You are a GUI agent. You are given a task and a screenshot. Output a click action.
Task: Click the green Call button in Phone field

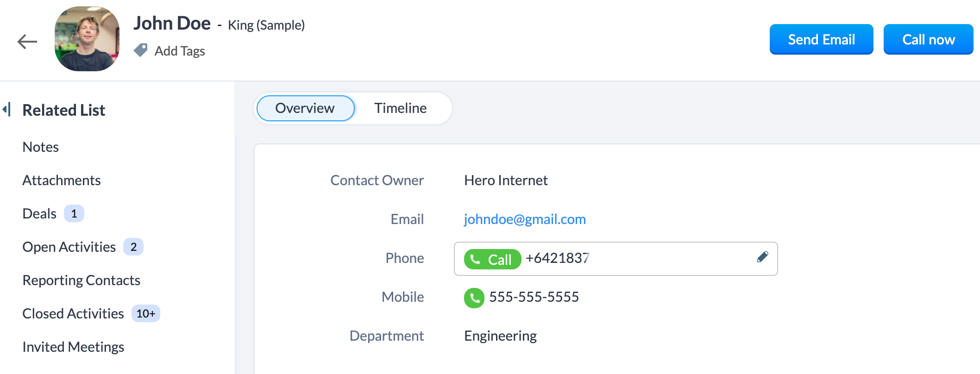point(492,259)
